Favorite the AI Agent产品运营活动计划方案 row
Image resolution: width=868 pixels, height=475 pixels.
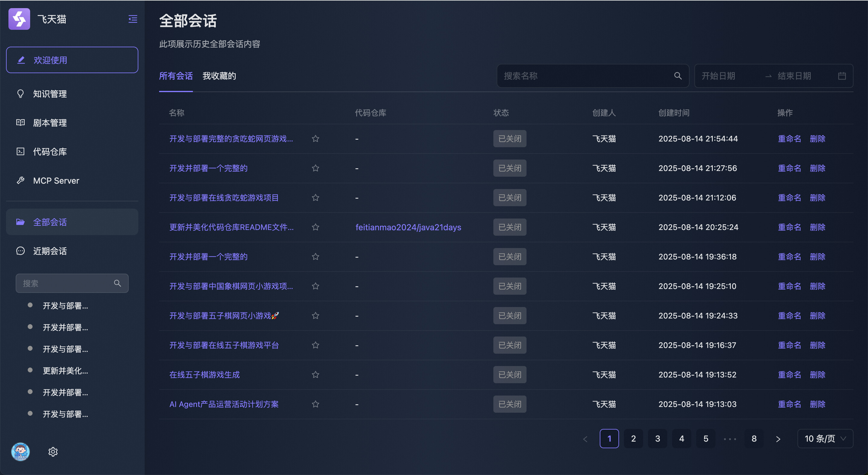point(315,404)
